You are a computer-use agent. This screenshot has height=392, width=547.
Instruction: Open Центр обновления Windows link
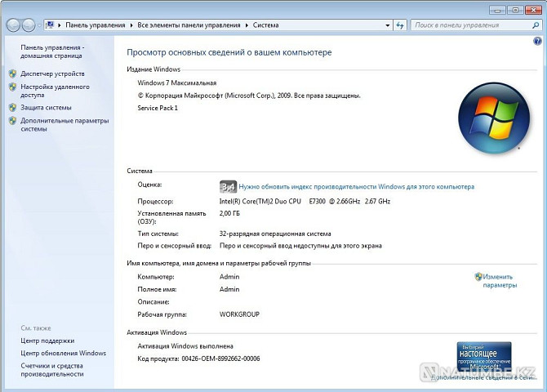coord(63,354)
